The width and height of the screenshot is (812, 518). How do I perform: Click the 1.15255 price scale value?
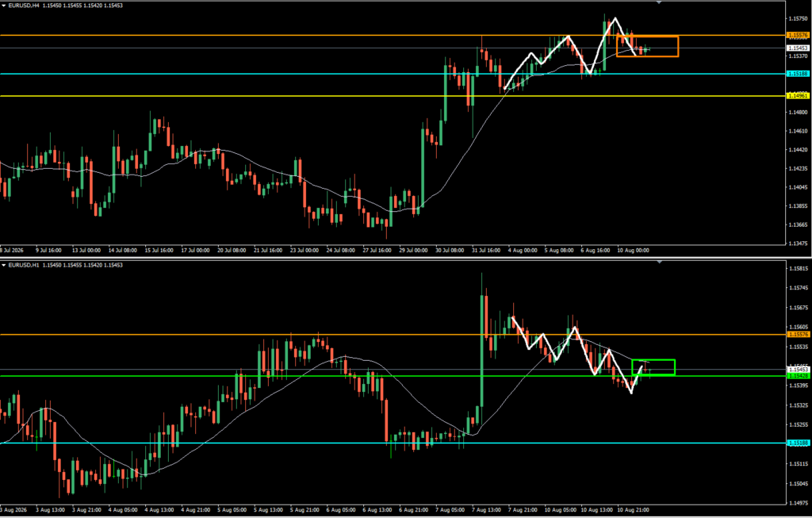click(798, 424)
